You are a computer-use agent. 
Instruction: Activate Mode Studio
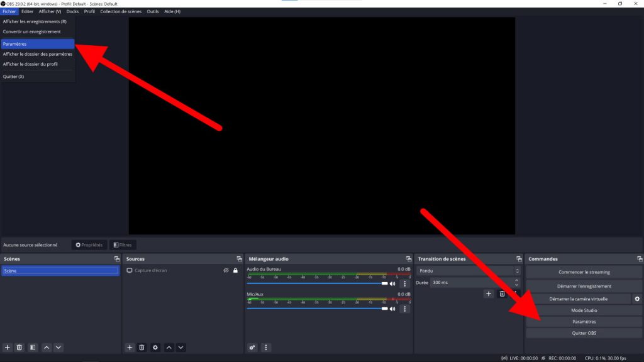point(584,310)
